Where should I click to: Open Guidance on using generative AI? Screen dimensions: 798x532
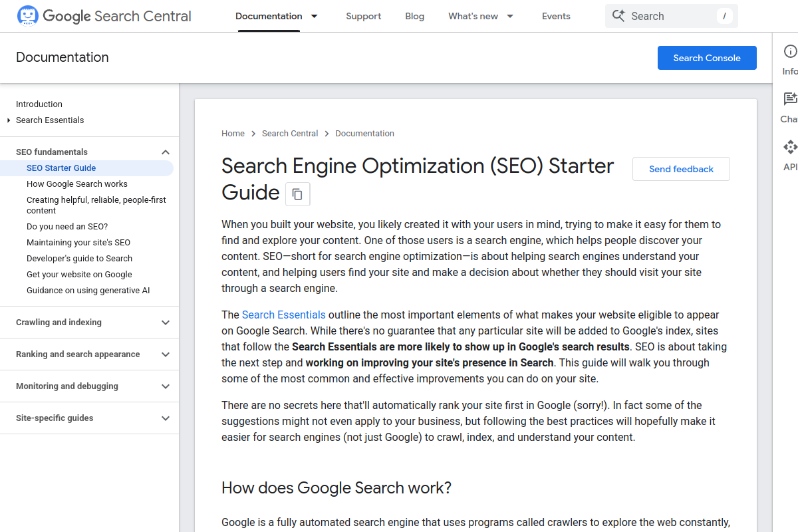coord(88,291)
